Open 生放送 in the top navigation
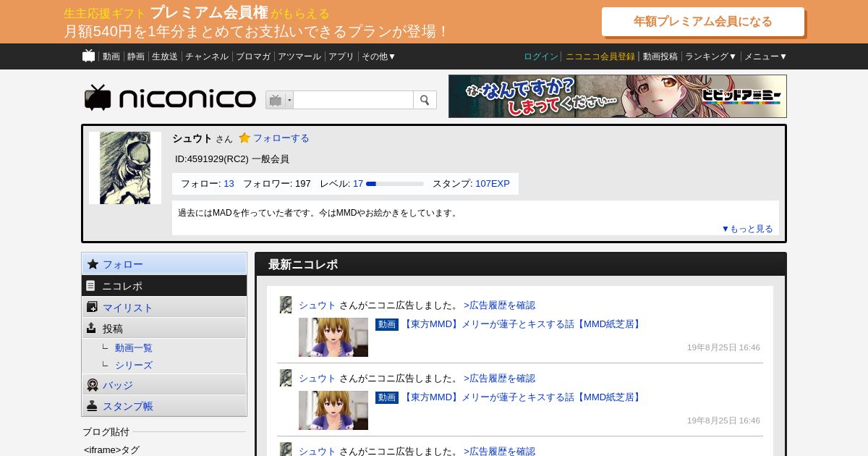 (x=165, y=56)
